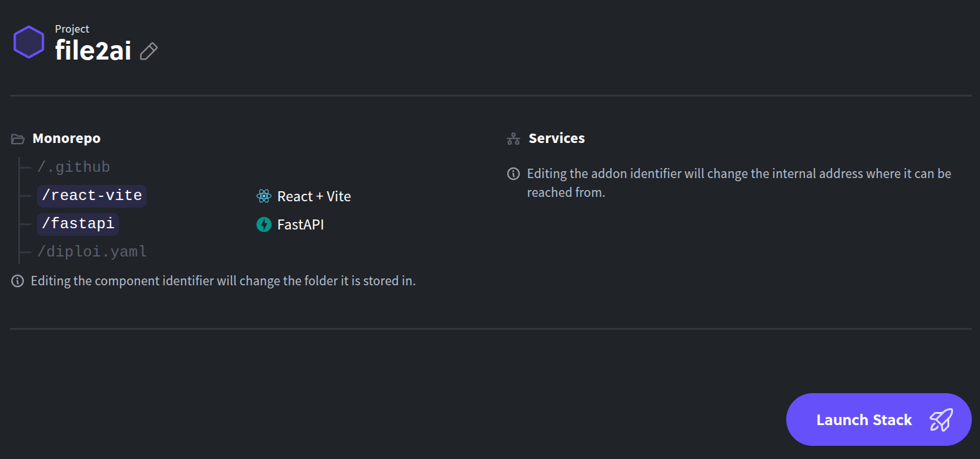Screen dimensions: 980x459
Task: Click the Project label above file2ai
Action: pyautogui.click(x=71, y=28)
